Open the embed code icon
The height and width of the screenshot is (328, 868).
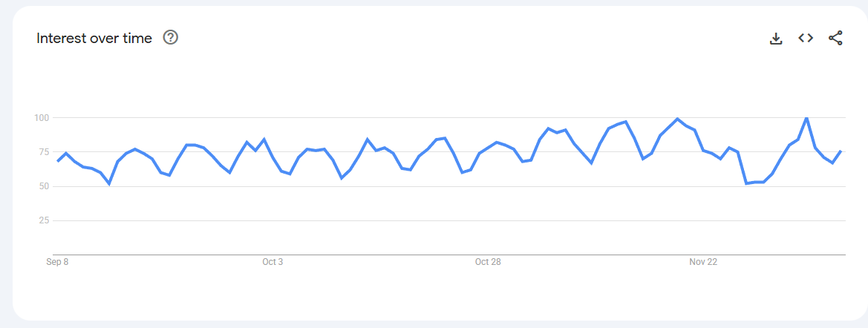(x=806, y=38)
